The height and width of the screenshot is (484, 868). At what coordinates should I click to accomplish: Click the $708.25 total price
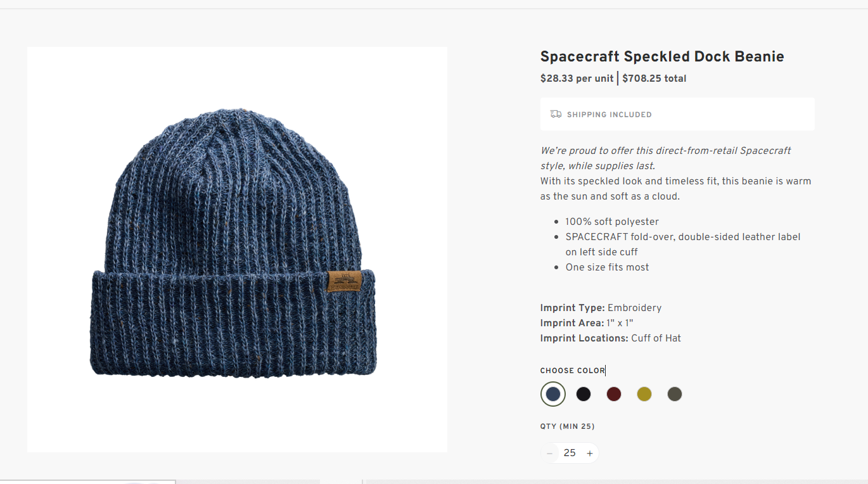tap(654, 79)
